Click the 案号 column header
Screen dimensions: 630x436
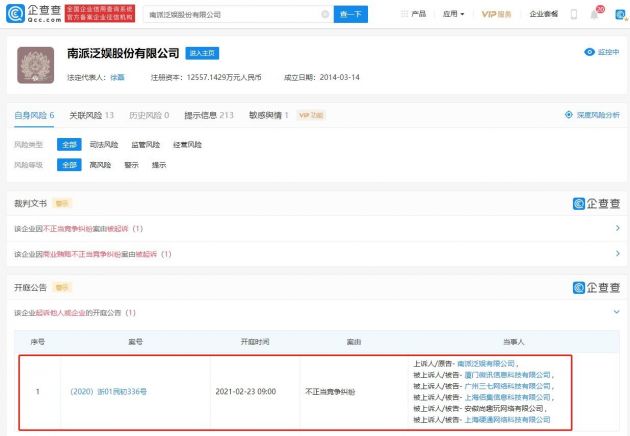click(x=135, y=342)
